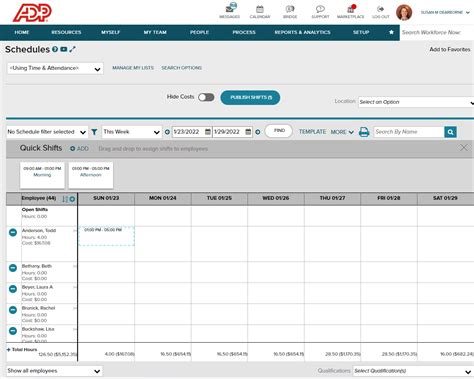Open the Manage My Lists link
Image resolution: width=474 pixels, height=379 pixels.
133,68
